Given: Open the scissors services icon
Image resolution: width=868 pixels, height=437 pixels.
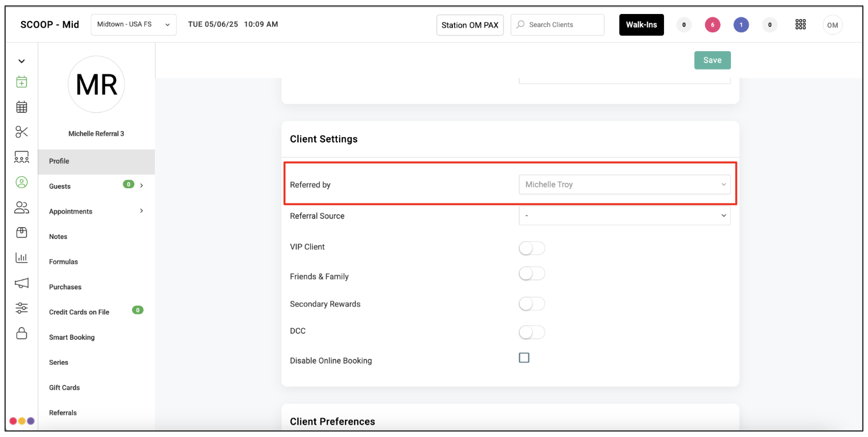Looking at the screenshot, I should [x=22, y=132].
